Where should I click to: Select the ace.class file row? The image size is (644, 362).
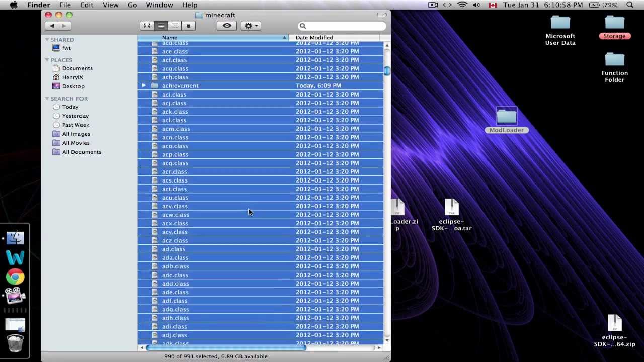(261, 51)
